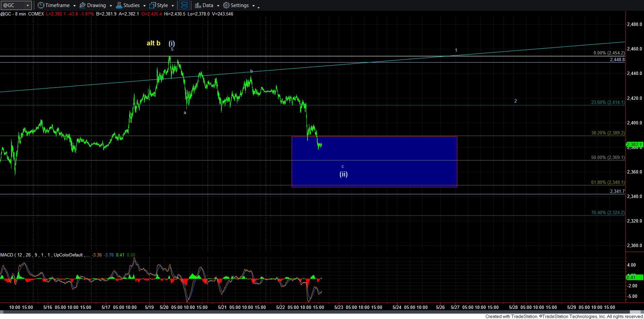Select the blue (i) wave label
Image resolution: width=644 pixels, height=319 pixels.
172,43
